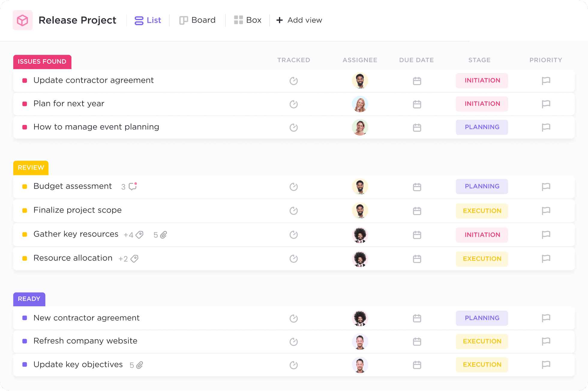
Task: Click the due date calendar icon for Finalize project scope
Action: 416,211
